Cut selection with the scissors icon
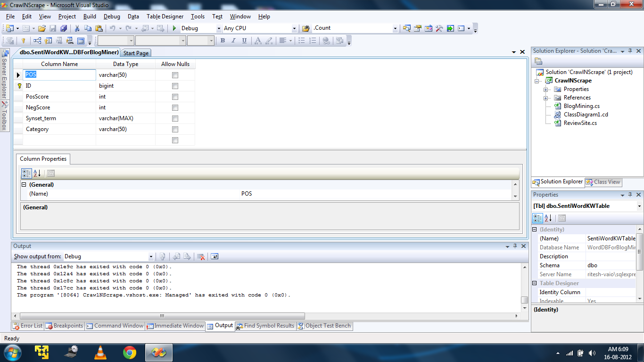This screenshot has width=644, height=362. coord(77,28)
